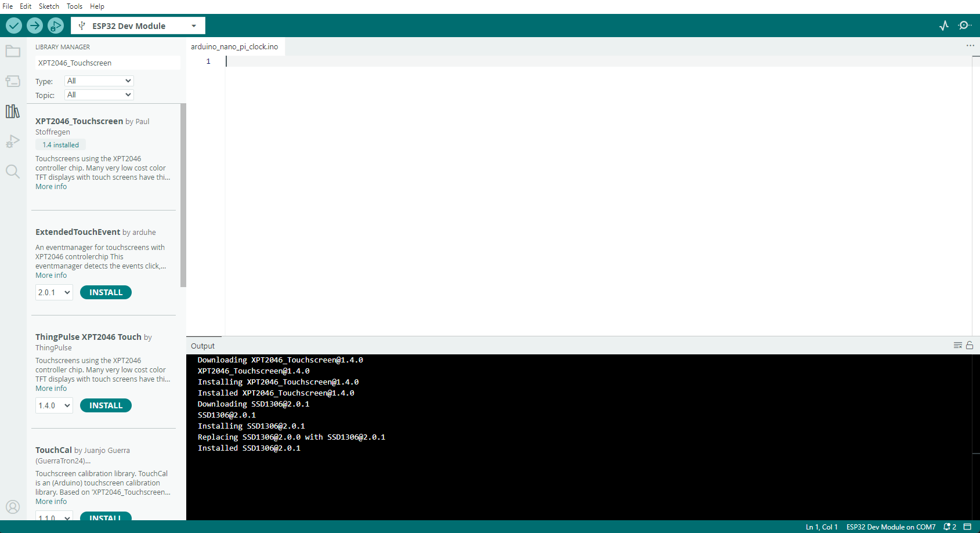The height and width of the screenshot is (533, 980).
Task: Click ESP32 Dev Module on COM7 status
Action: (891, 527)
